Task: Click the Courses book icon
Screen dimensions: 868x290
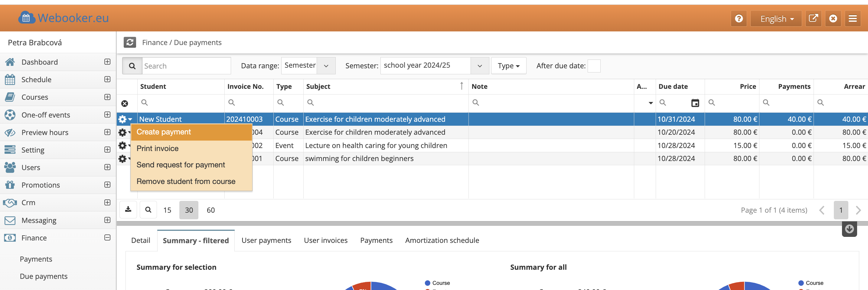Action: 10,97
